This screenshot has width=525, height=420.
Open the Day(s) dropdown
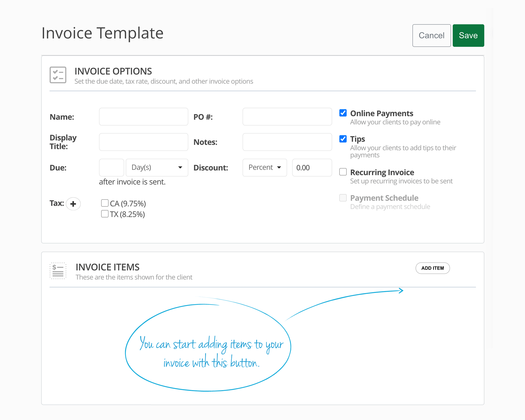click(x=157, y=167)
